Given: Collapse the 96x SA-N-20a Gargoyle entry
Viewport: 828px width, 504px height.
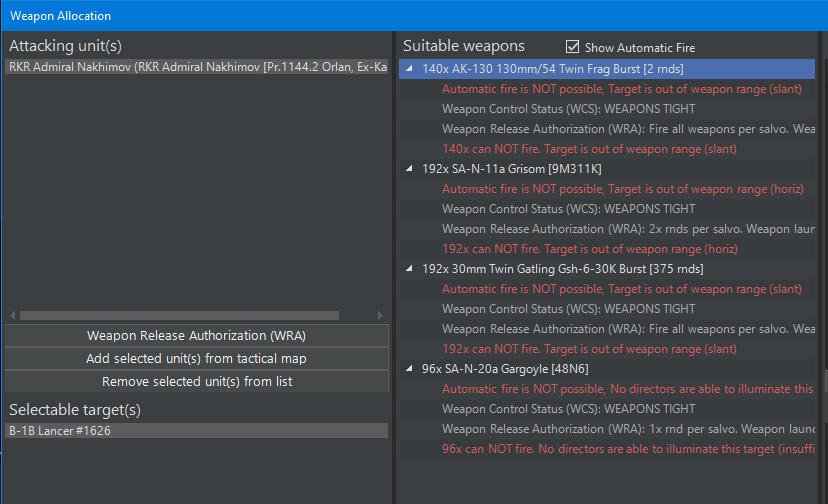Looking at the screenshot, I should coord(408,369).
